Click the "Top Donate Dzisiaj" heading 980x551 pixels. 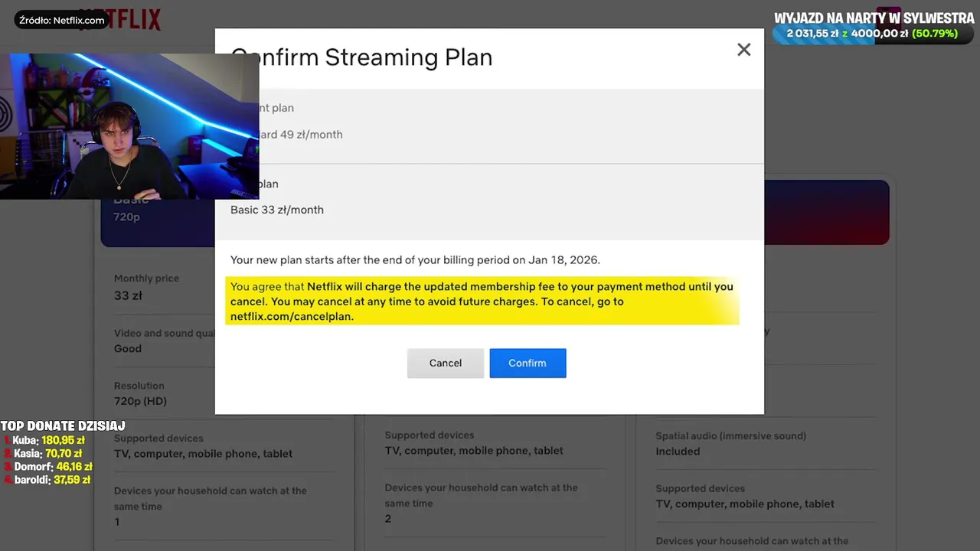pos(63,425)
